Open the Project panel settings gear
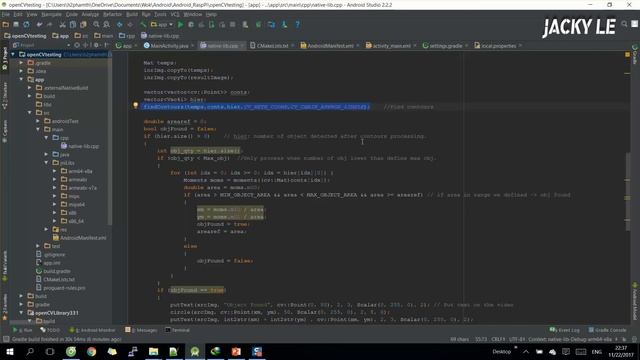This screenshot has width=640, height=360. 96,45
